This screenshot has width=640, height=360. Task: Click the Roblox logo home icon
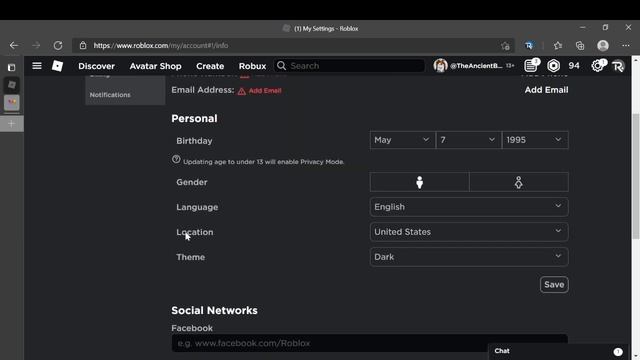click(x=58, y=66)
